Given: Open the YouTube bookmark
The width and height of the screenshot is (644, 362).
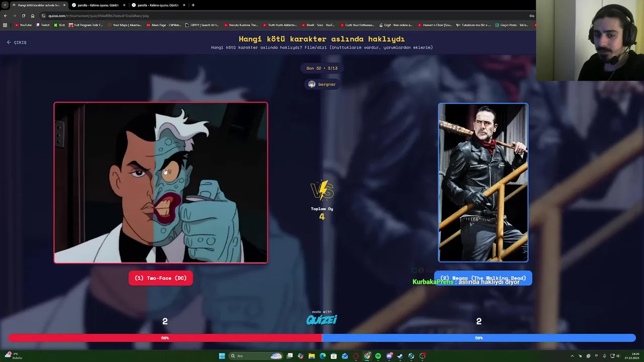Looking at the screenshot, I should pos(23,25).
